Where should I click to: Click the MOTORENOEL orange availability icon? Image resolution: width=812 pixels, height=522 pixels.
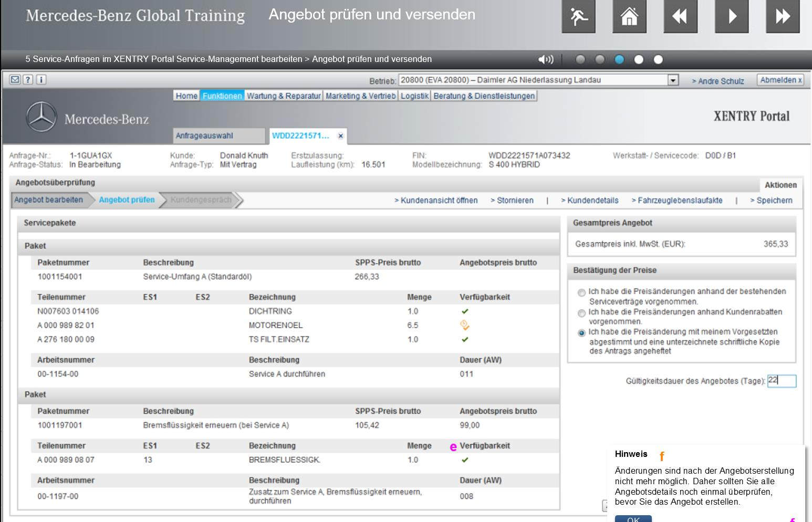[x=465, y=326]
